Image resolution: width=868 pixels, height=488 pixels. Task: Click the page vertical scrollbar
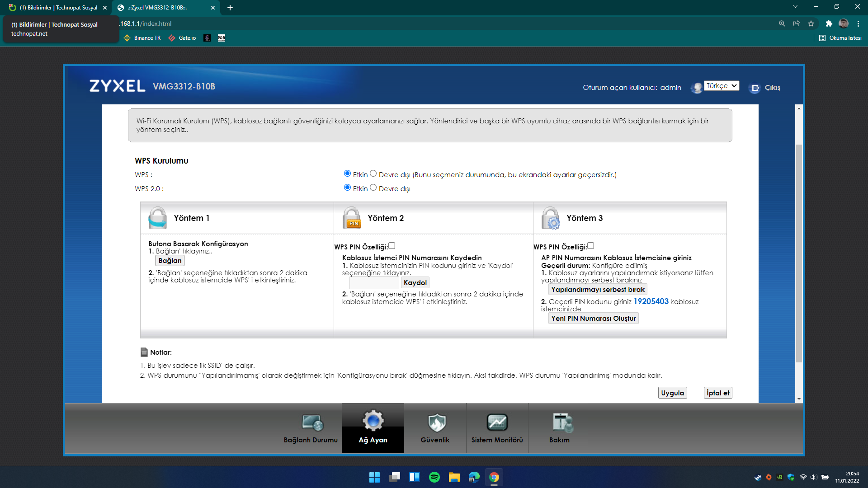[799, 253]
